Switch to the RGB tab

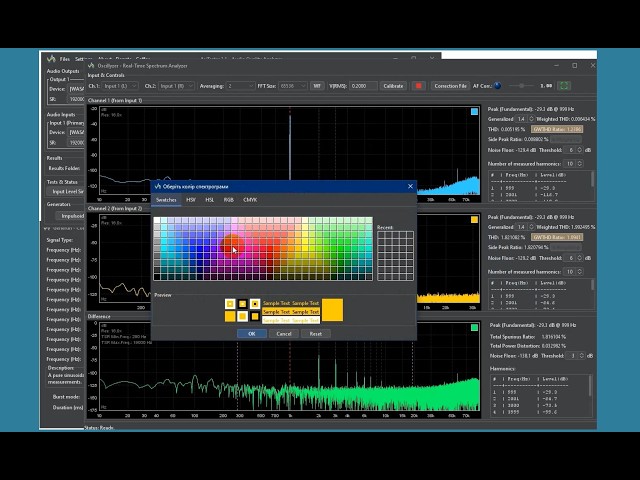[x=229, y=200]
